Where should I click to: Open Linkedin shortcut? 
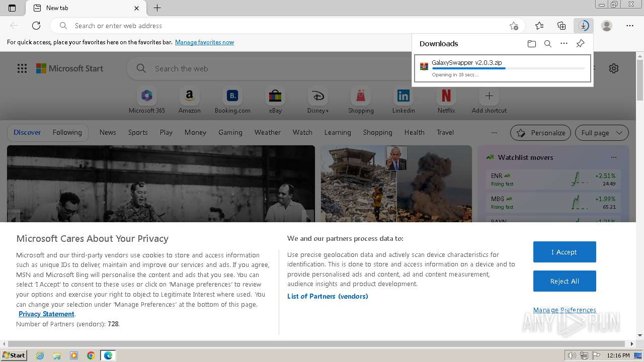(404, 101)
